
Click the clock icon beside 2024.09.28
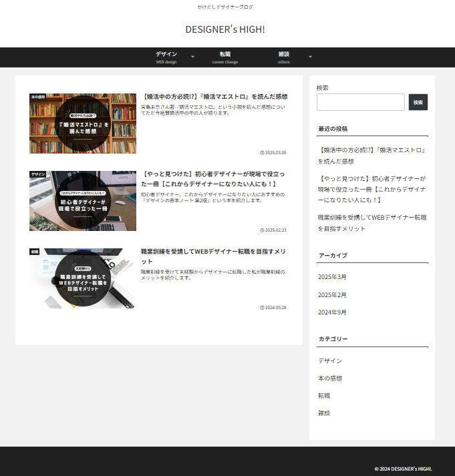click(262, 308)
